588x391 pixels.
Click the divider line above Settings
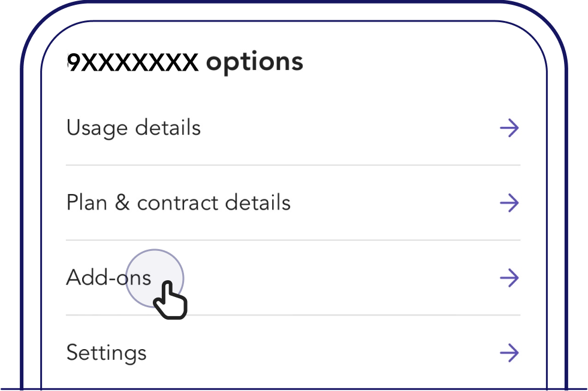293,315
